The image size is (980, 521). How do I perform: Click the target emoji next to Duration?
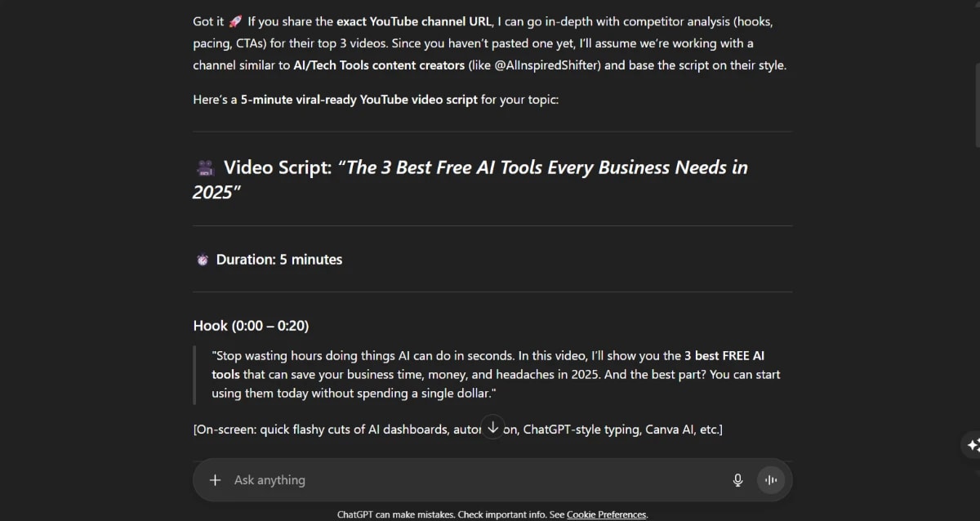point(202,259)
